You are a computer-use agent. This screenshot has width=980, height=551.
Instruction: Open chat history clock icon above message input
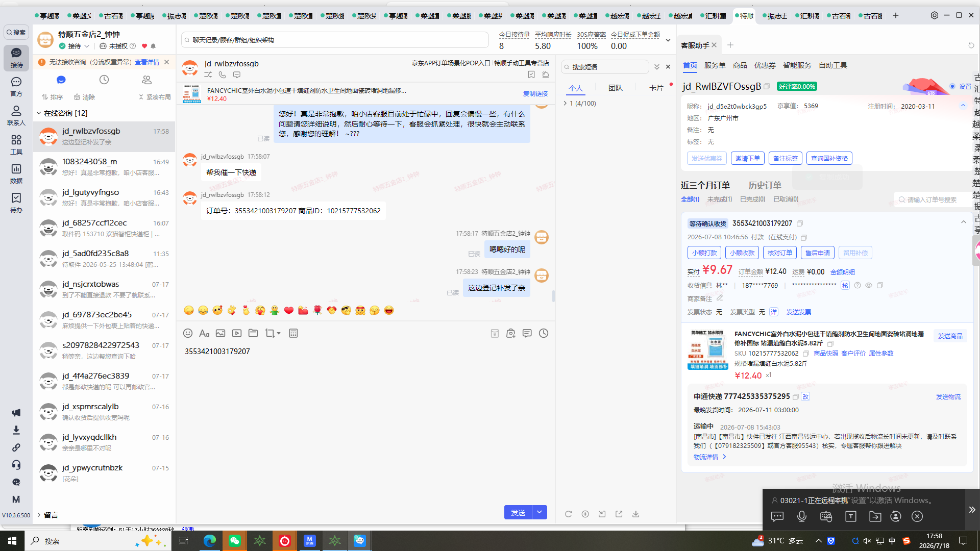click(x=544, y=333)
